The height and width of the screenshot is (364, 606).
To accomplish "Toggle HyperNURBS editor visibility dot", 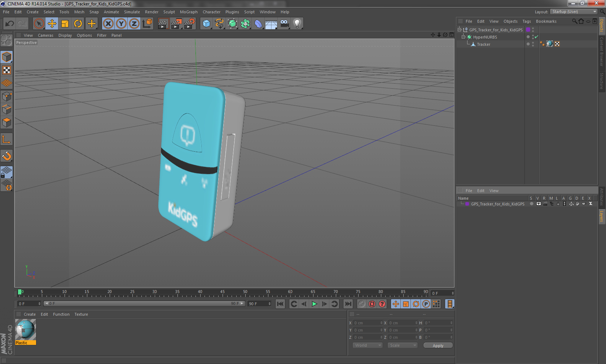I will (x=533, y=36).
